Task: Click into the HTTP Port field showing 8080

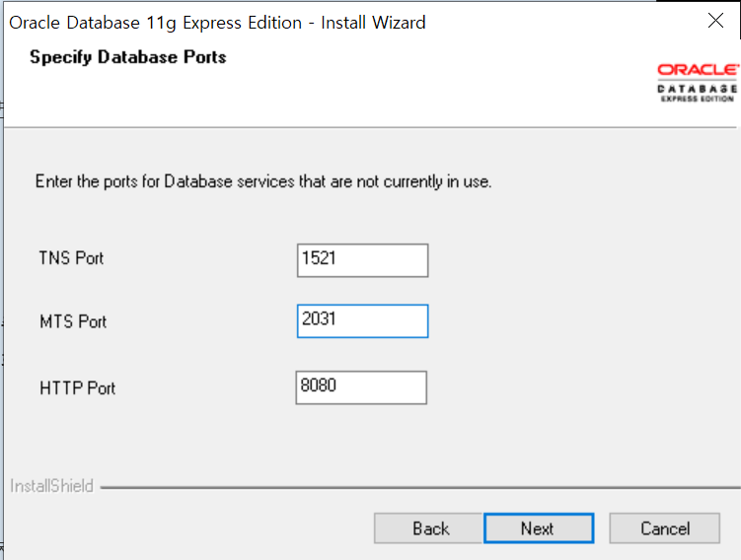Action: [361, 387]
